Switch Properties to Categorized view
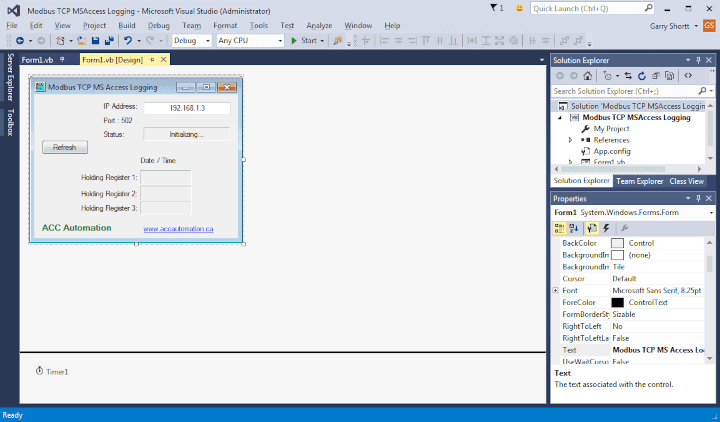720x422 pixels. (559, 228)
